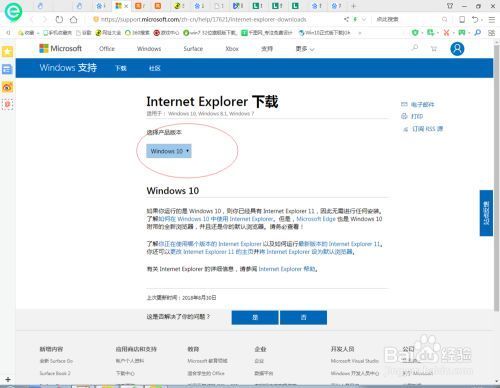Open the 下载 tab in blue bar
The height and width of the screenshot is (388, 500).
click(x=121, y=68)
